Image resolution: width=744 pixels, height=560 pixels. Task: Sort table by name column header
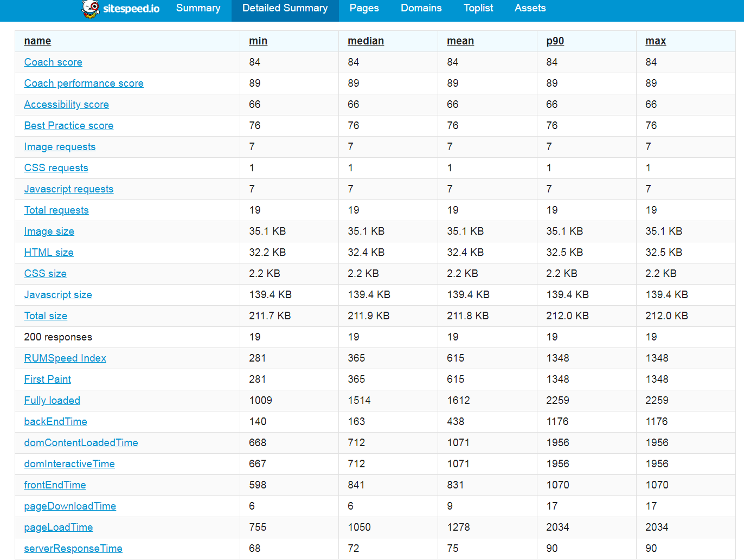(x=37, y=41)
